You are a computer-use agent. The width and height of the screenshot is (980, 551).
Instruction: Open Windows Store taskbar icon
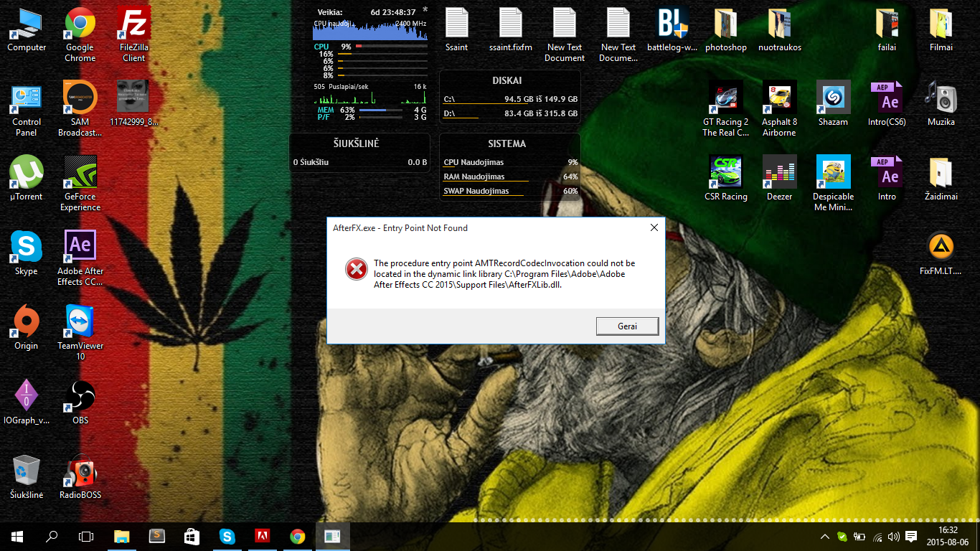192,536
